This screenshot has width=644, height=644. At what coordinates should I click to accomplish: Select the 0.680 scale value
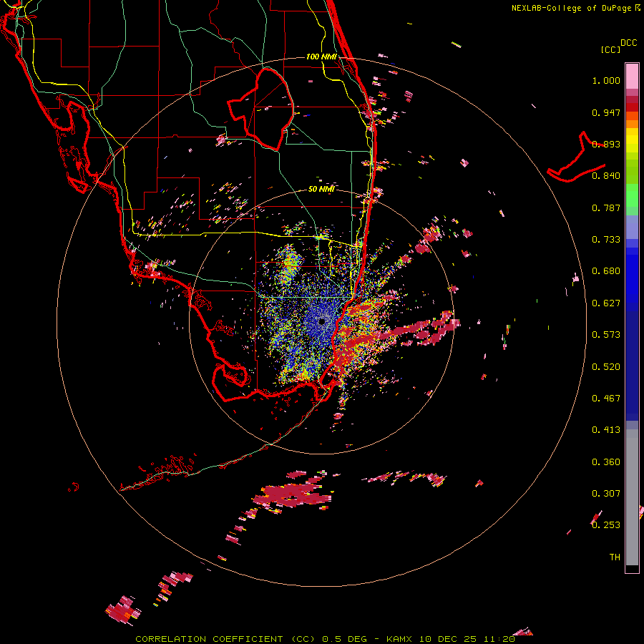[x=606, y=271]
